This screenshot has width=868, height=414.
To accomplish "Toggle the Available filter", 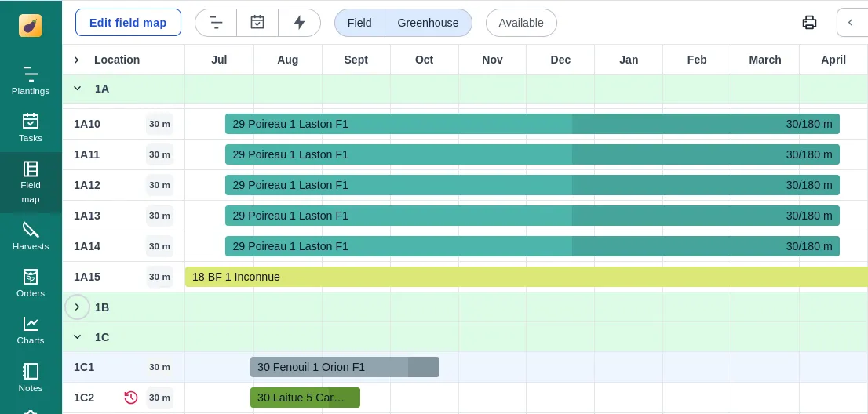I will 521,23.
